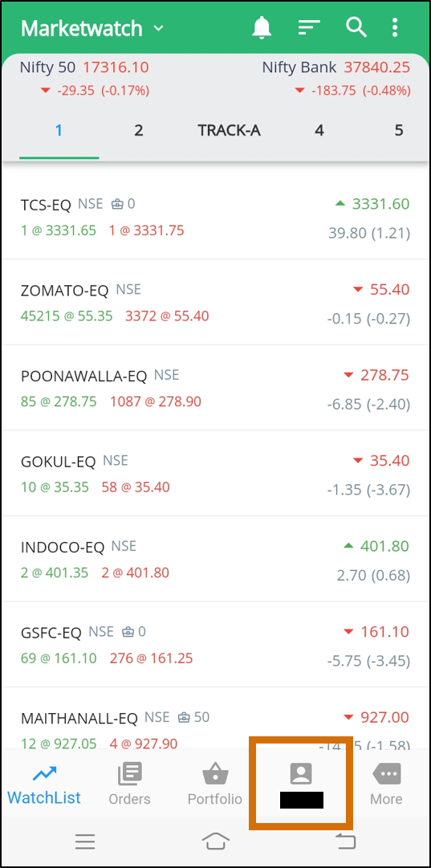431x868 pixels.
Task: Switch to the TRACK-A tab
Action: click(229, 131)
